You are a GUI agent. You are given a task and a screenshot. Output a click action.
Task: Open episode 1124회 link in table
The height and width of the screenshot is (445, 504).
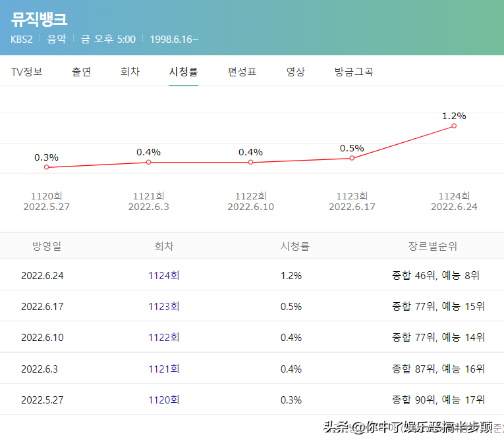point(163,275)
